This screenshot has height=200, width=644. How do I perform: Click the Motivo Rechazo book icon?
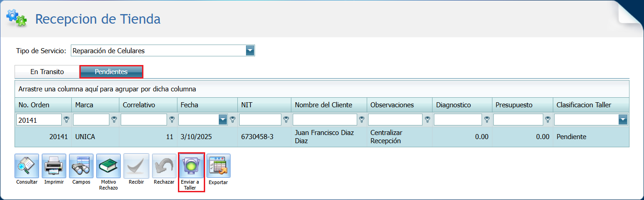(x=108, y=166)
